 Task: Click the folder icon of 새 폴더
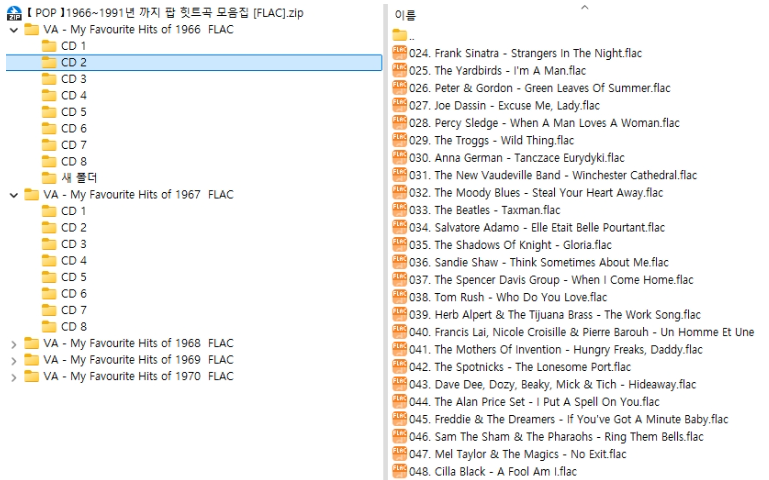(48, 178)
